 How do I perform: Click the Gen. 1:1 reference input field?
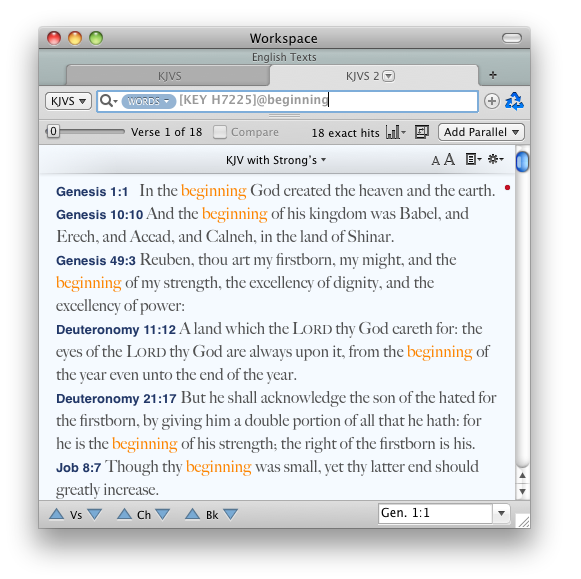(x=435, y=513)
